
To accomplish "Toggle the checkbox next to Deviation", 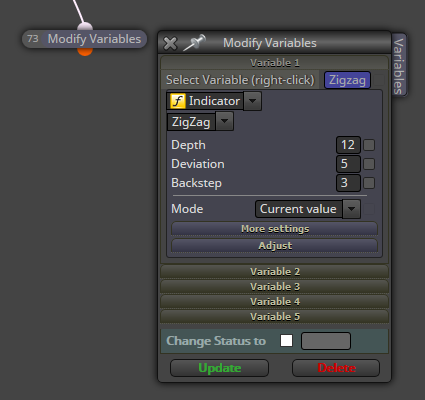I will coord(369,164).
